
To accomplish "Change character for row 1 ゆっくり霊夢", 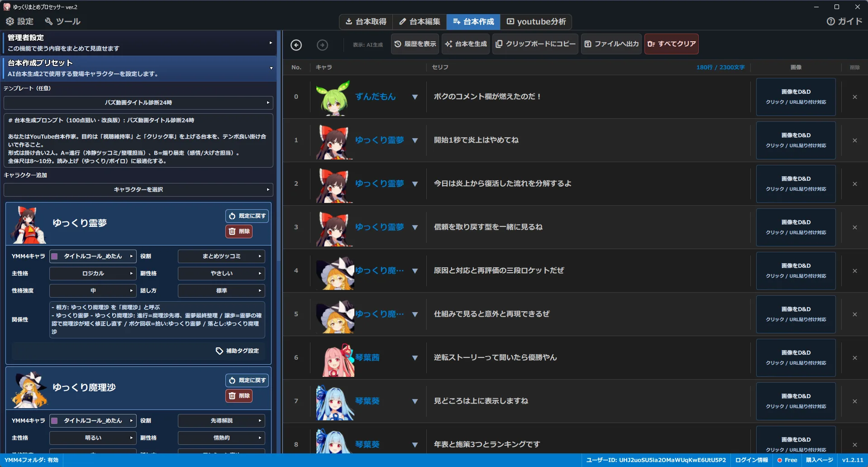I will tap(415, 140).
